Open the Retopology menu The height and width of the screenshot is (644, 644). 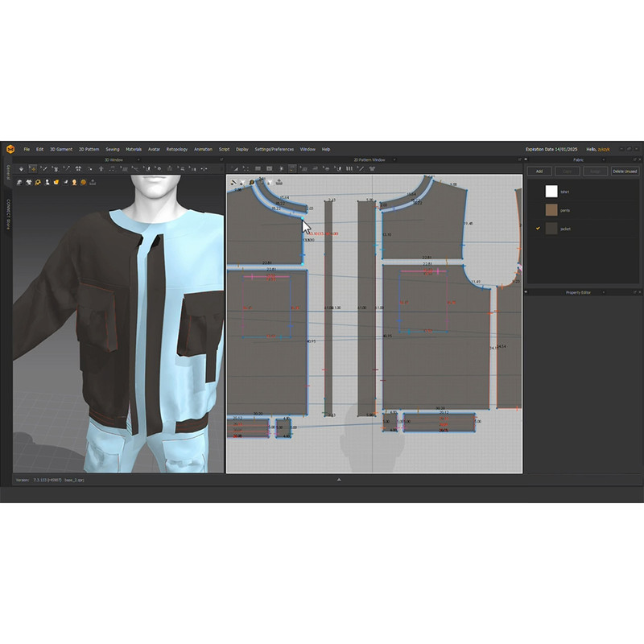(176, 149)
